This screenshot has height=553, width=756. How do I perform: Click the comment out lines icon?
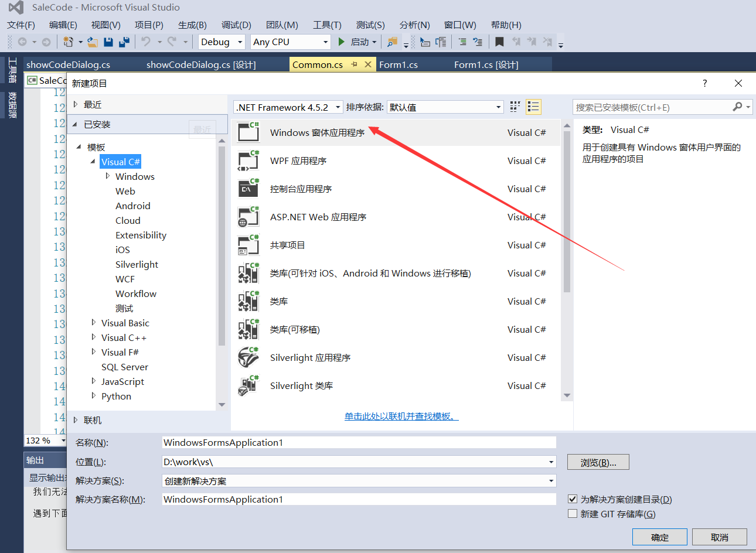point(462,42)
